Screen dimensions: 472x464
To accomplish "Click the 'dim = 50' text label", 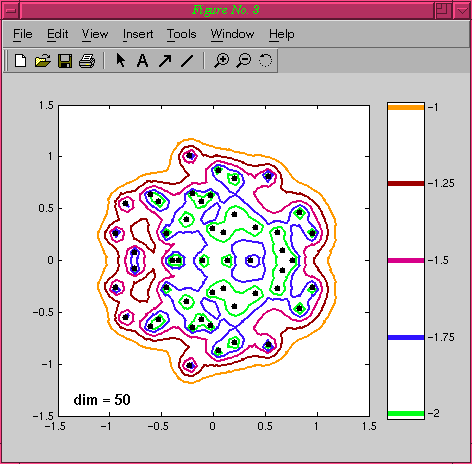I will pyautogui.click(x=102, y=400).
